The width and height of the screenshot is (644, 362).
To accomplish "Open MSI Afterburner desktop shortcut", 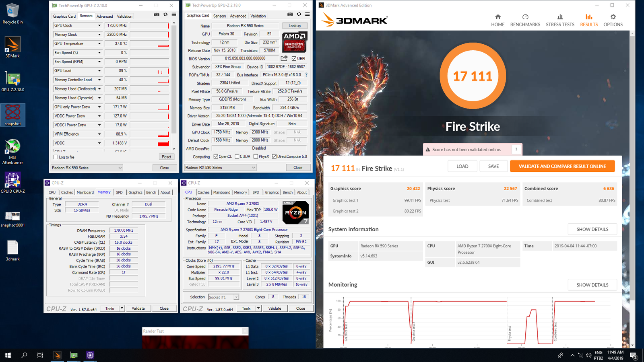I will 12,151.
